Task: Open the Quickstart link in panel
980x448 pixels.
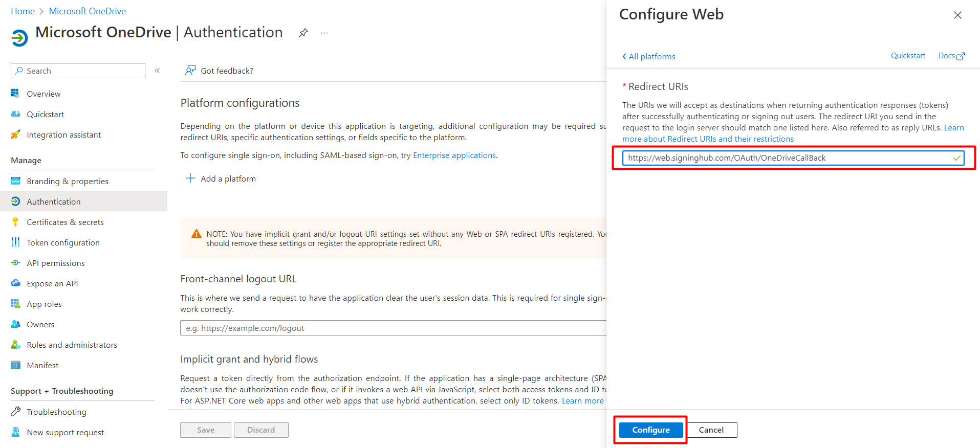Action: coord(908,56)
